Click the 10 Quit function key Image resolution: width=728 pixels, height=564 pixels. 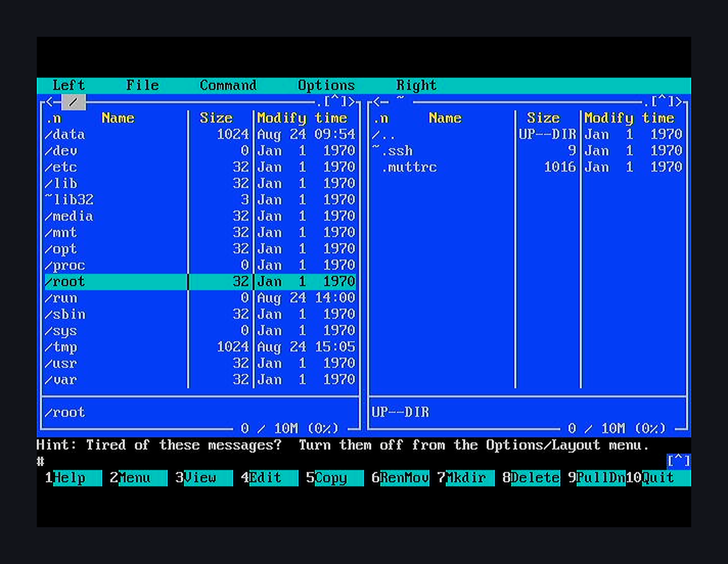pos(658,478)
